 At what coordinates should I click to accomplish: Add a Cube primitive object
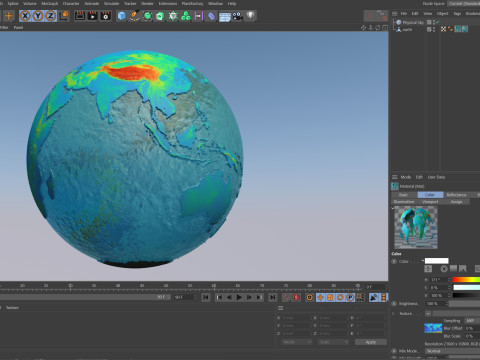coord(122,16)
